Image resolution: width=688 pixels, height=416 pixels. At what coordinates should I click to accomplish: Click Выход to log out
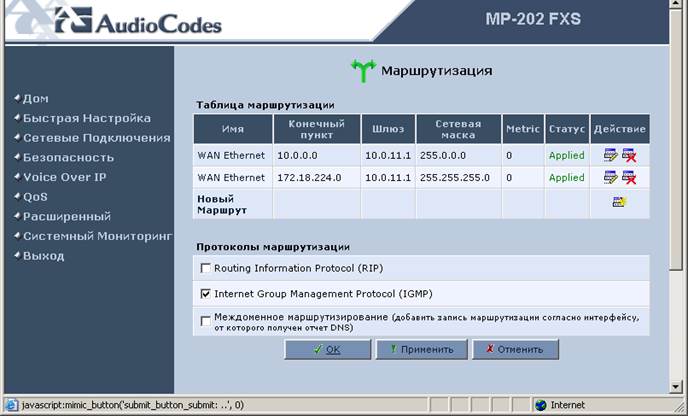coord(43,256)
